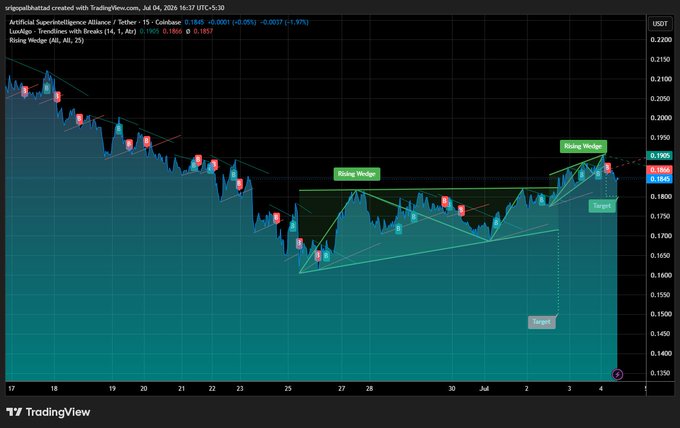The width and height of the screenshot is (680, 428).
Task: Select Rising Wedge label next to 0.1905 tag
Action: click(583, 147)
